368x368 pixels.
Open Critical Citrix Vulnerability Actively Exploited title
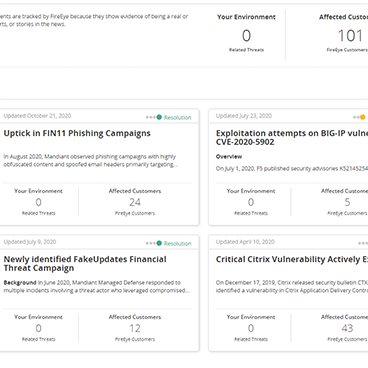click(x=292, y=259)
